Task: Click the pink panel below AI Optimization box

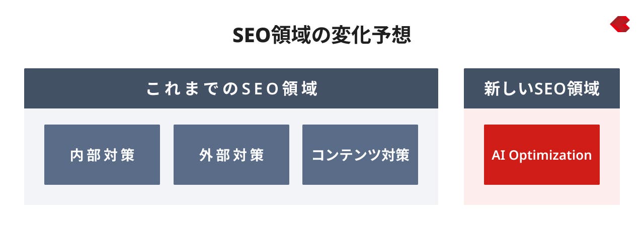Action: [x=542, y=195]
